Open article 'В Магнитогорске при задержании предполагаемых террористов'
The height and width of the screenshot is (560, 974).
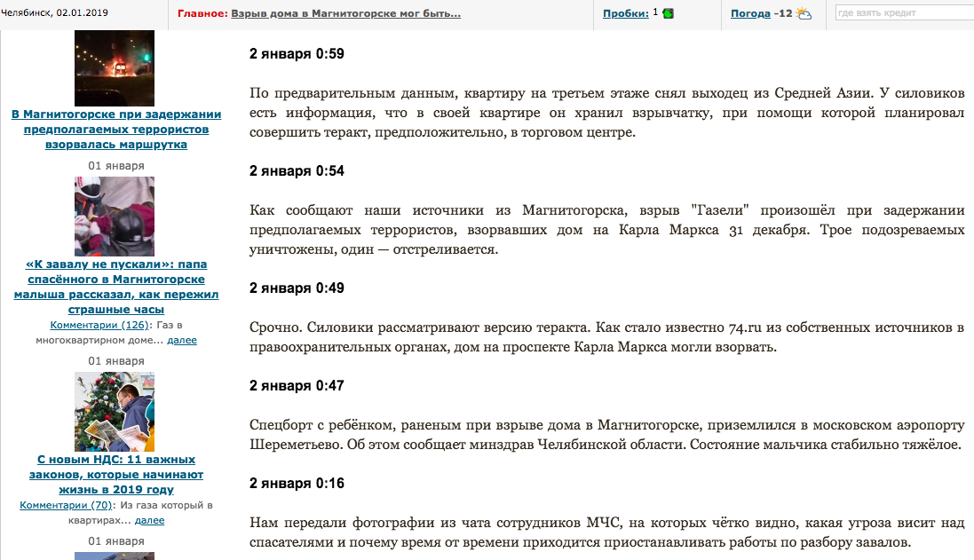[116, 129]
